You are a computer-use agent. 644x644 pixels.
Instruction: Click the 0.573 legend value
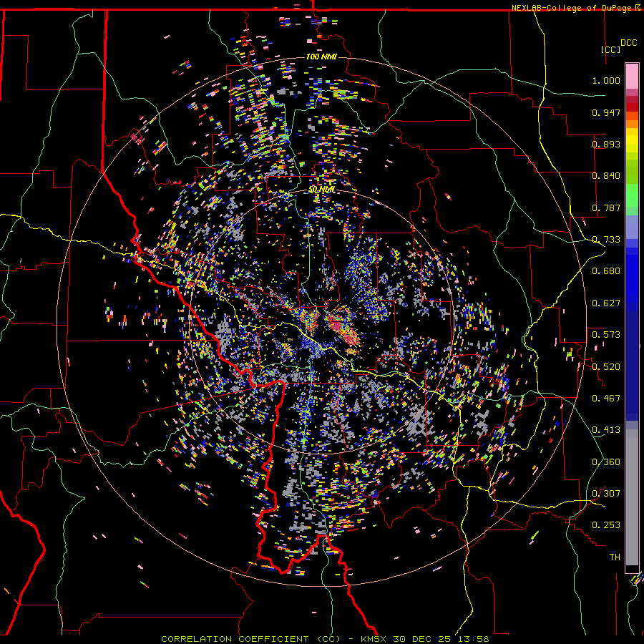coord(606,334)
